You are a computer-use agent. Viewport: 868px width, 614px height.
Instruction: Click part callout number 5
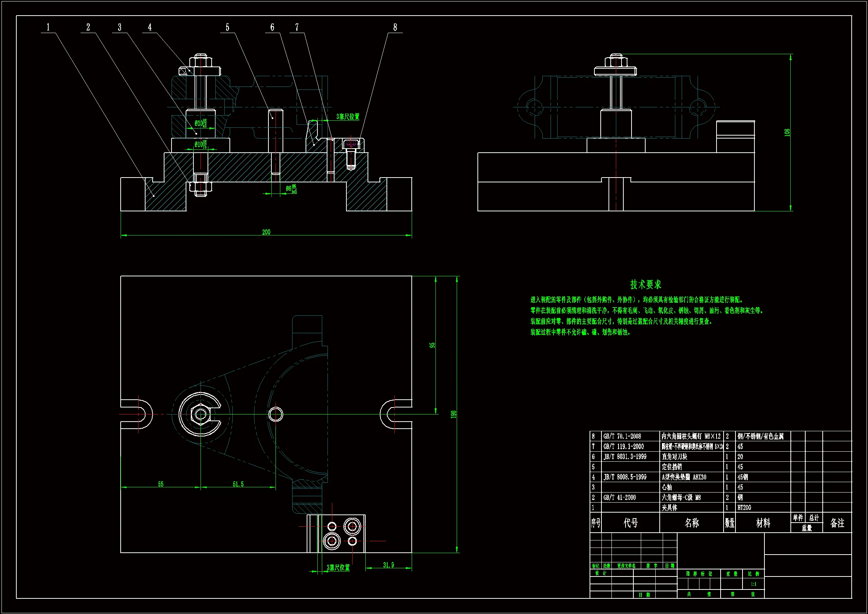[x=227, y=27]
